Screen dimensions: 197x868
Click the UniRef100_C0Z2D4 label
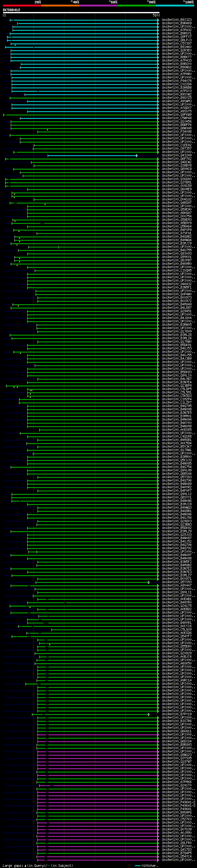pos(177,84)
